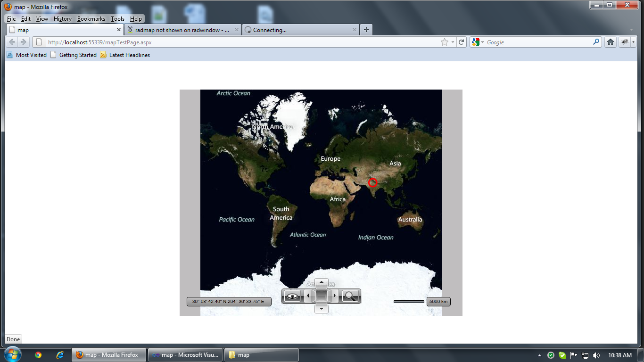Open Microsoft Visual Studio from taskbar
The image size is (644, 362).
coord(185,355)
